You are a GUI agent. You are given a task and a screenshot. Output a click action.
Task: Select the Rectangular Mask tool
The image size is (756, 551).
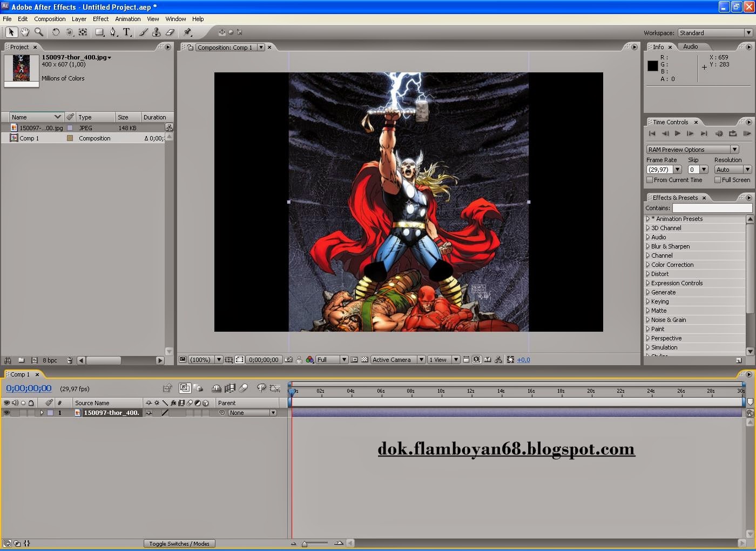100,32
